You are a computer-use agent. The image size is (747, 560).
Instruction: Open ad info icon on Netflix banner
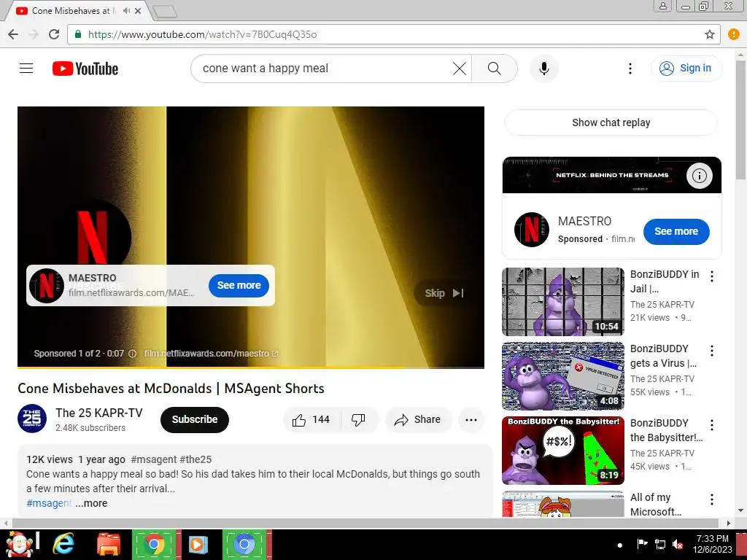pyautogui.click(x=699, y=176)
